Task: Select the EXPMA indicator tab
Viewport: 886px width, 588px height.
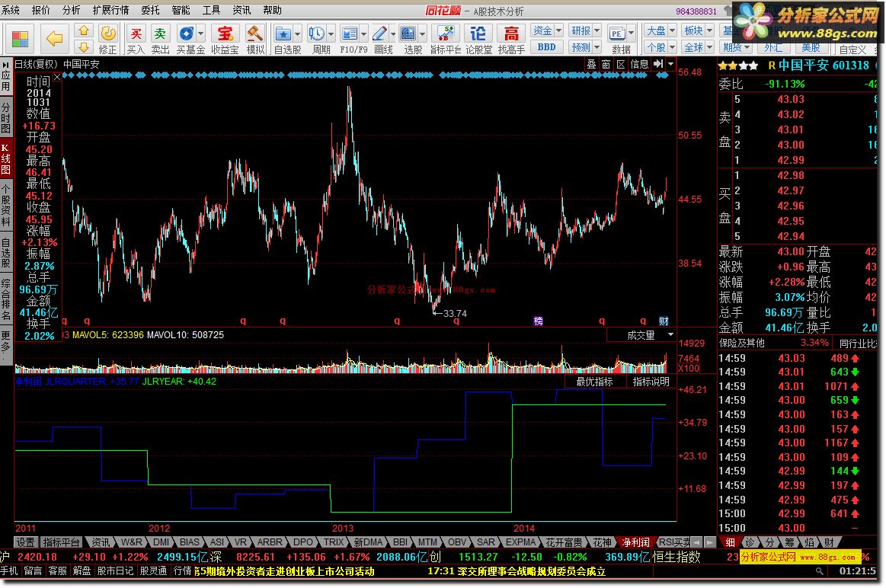Action: pyautogui.click(x=520, y=542)
